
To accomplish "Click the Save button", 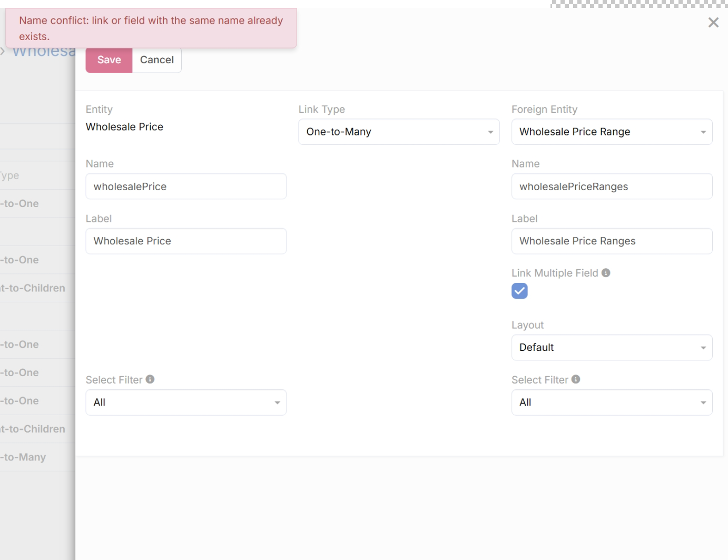I will (109, 60).
